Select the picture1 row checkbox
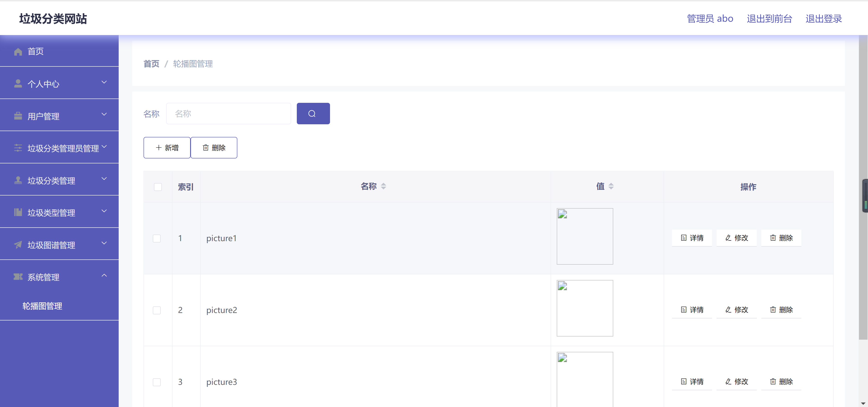Viewport: 868px width, 407px height. [x=157, y=238]
